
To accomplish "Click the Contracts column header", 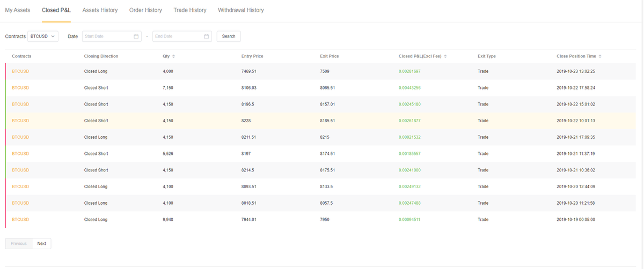I will point(21,56).
